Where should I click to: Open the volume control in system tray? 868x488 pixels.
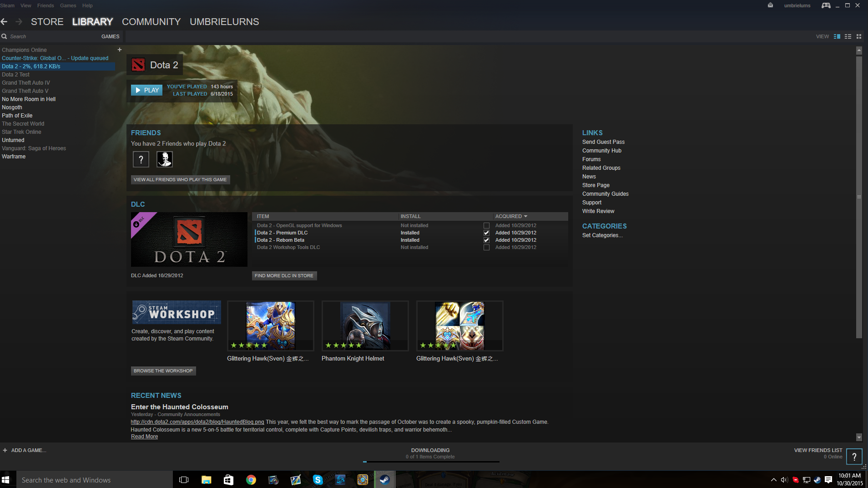784,480
